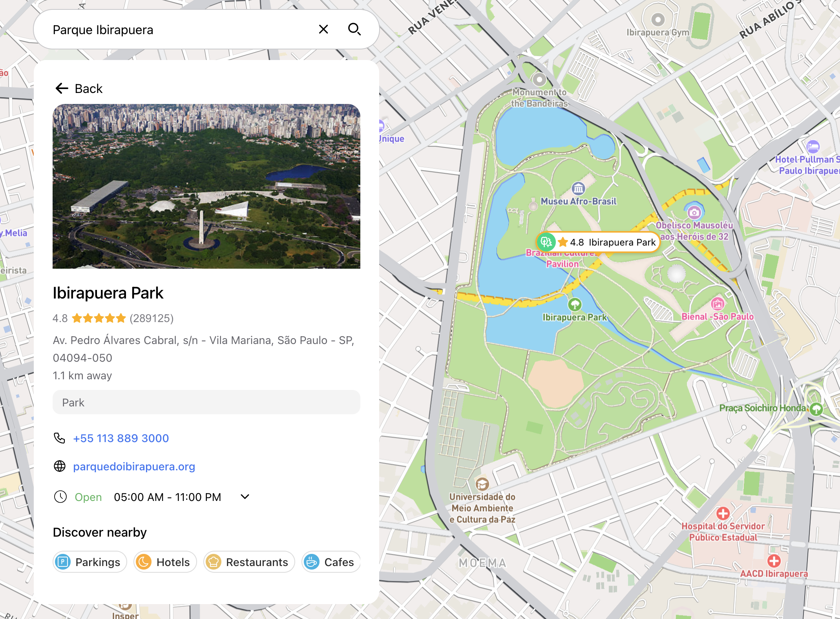Screen dimensions: 840x619
Task: Click the Hotel Pullman map marker
Action: [x=813, y=147]
